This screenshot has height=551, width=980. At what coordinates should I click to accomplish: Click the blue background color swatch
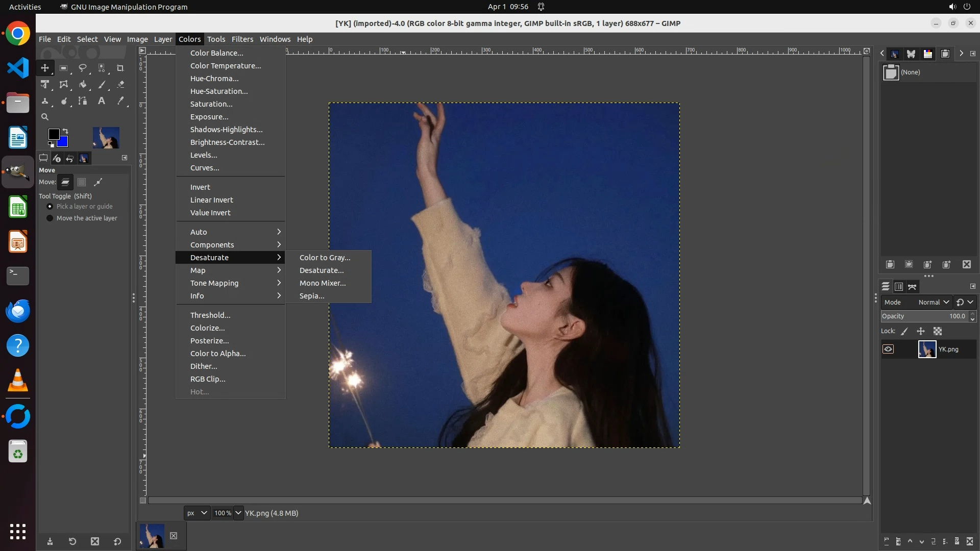click(64, 142)
